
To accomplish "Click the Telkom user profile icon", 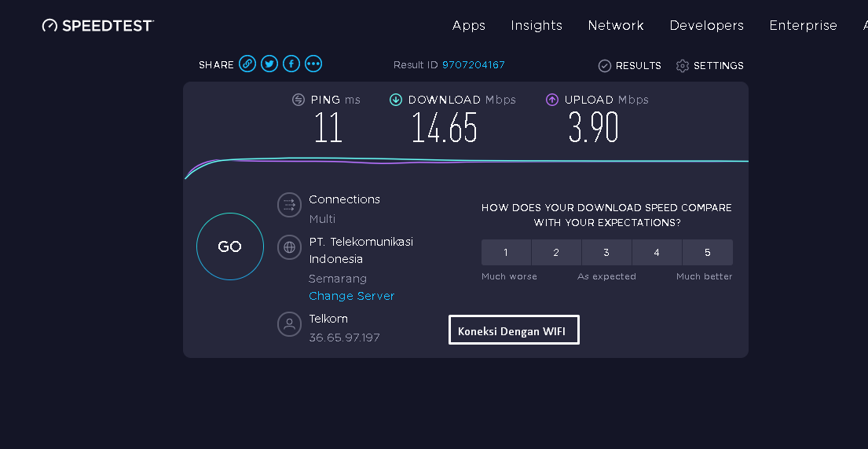I will click(x=289, y=324).
